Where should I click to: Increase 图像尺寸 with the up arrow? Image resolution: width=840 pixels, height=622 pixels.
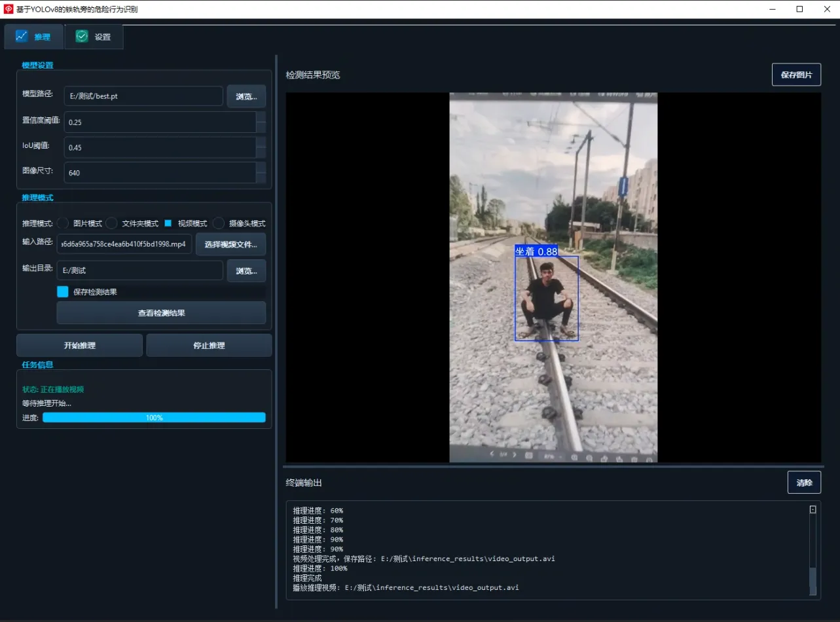coord(261,167)
